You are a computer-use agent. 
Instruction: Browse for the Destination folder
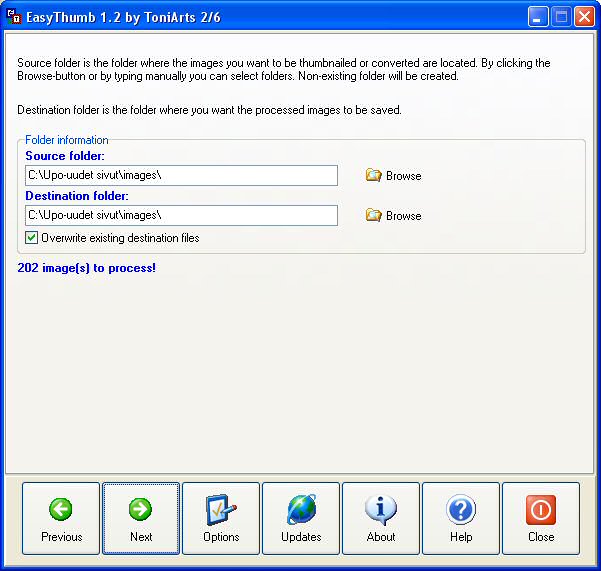point(393,215)
